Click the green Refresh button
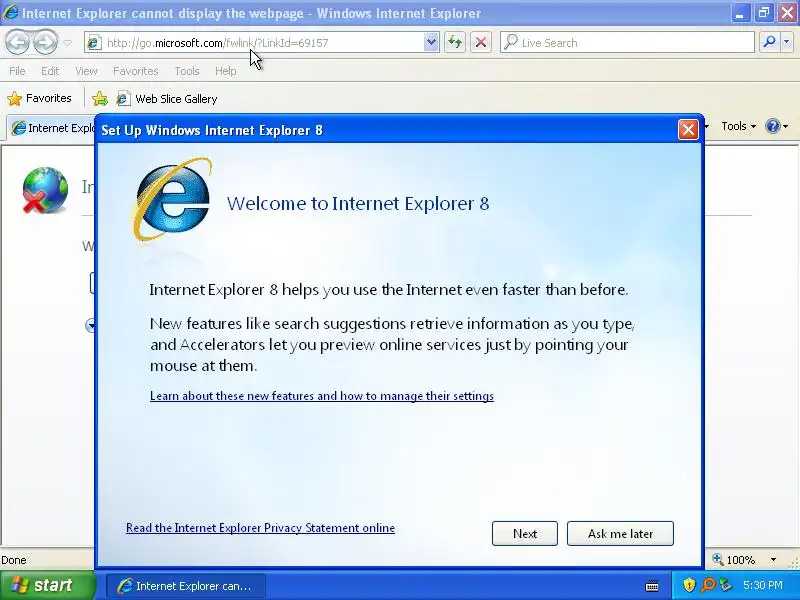 pos(455,42)
